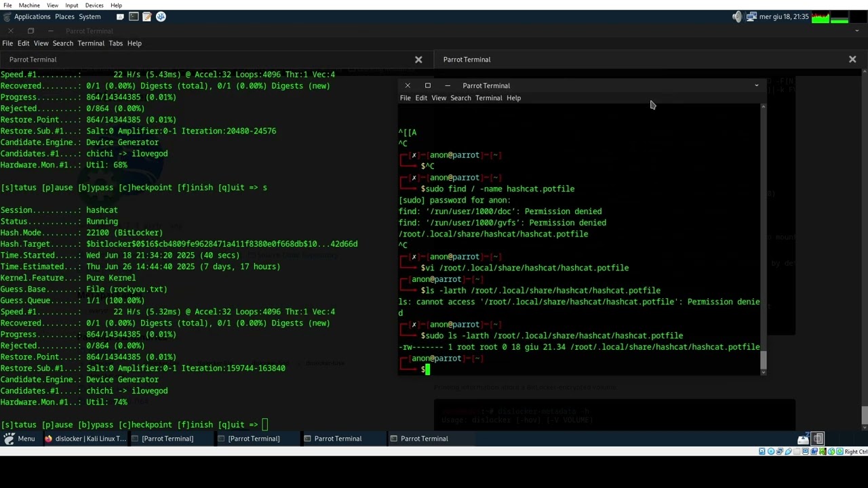Select the right Parrot Terminal tab

(x=651, y=60)
